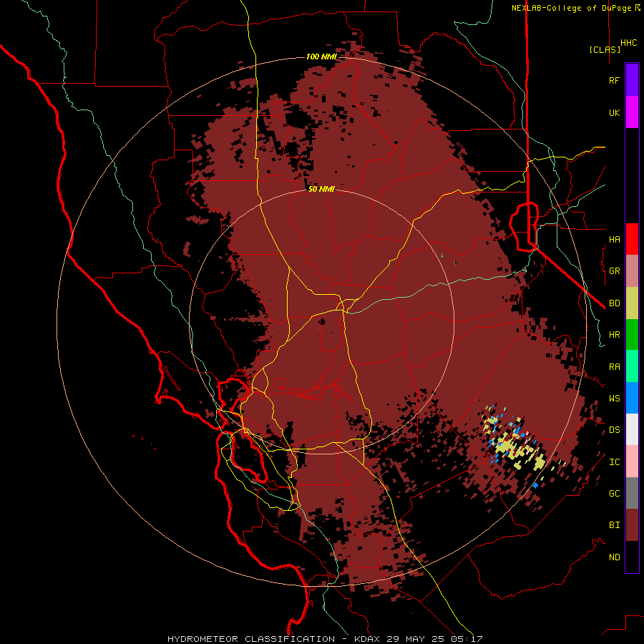Screen dimensions: 644x644
Task: Click the DS white legend swatch
Action: (632, 429)
